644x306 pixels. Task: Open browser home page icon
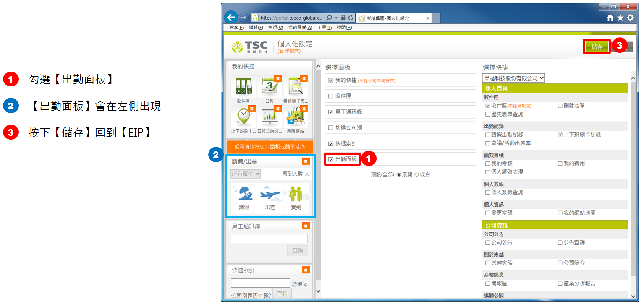pos(610,18)
